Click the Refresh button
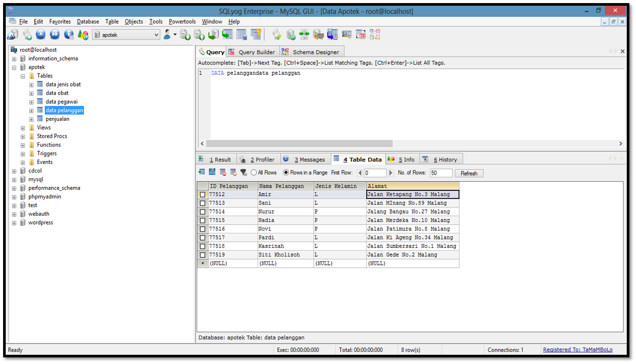This screenshot has width=636, height=364. tap(469, 173)
